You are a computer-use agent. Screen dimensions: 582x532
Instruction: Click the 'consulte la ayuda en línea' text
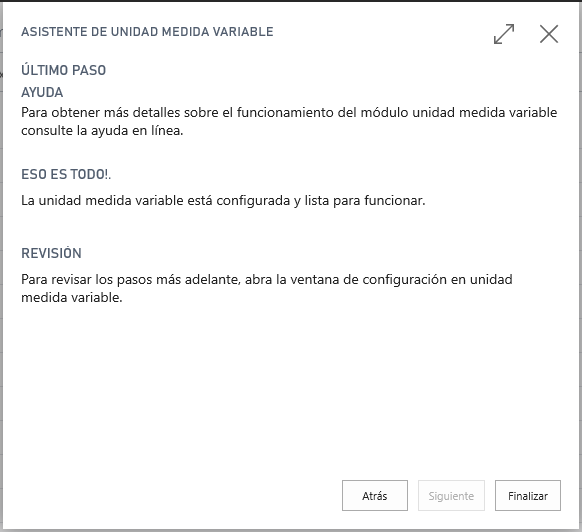(102, 131)
